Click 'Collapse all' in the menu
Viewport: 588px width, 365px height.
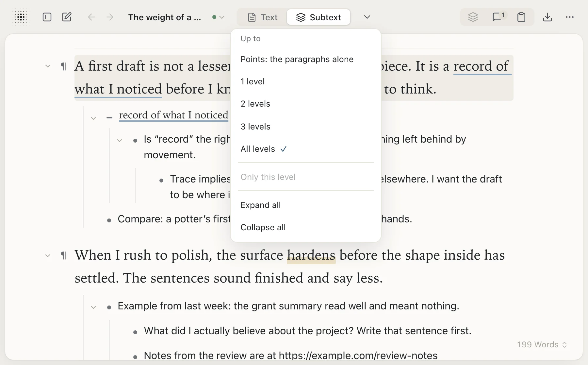pyautogui.click(x=305, y=227)
